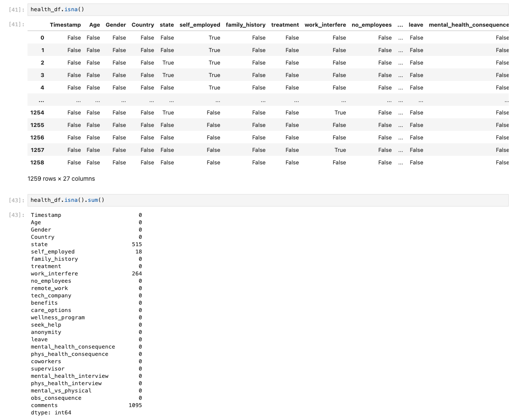Select the Gender column header
Image resolution: width=513 pixels, height=420 pixels.
(116, 25)
